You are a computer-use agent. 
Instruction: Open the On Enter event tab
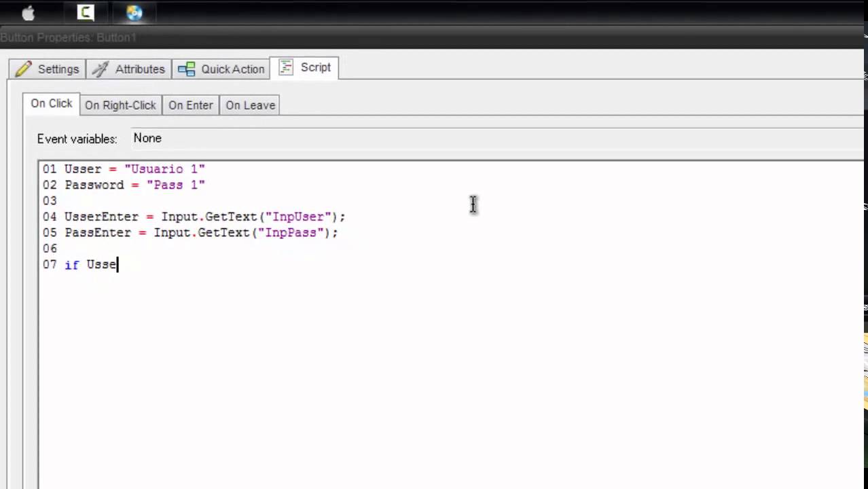(190, 105)
